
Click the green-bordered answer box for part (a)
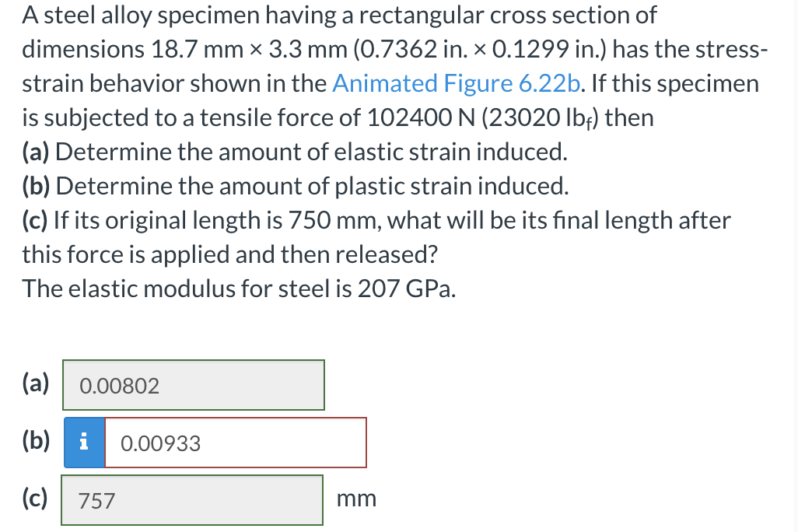point(193,385)
